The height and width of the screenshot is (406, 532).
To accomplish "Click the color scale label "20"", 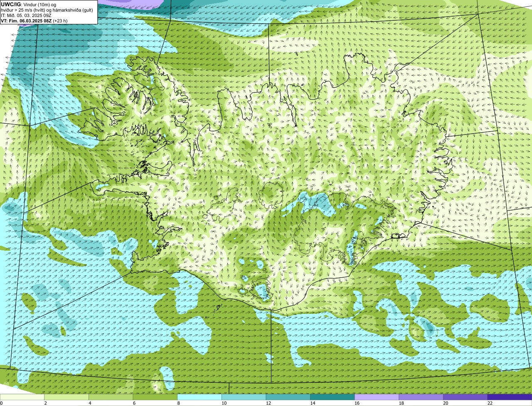I will coord(446,403).
